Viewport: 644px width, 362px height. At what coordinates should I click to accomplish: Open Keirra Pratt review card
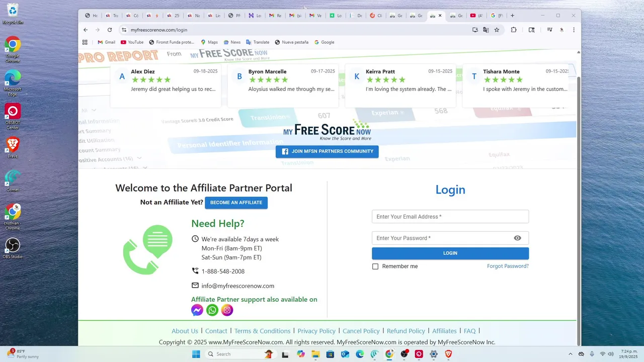[x=400, y=85]
